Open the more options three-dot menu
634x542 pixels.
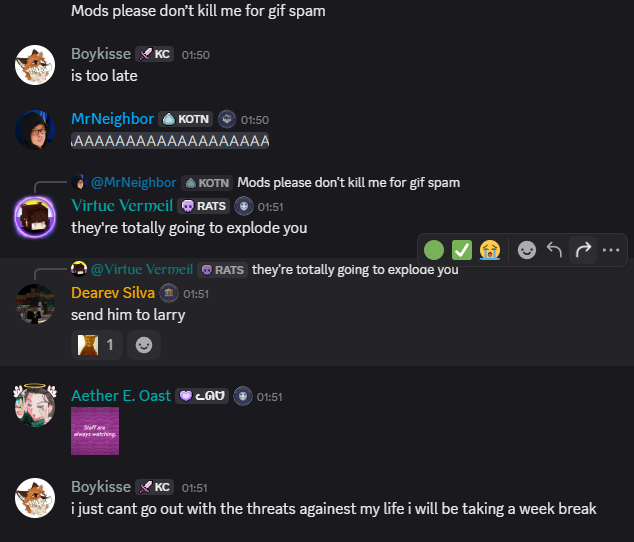(611, 250)
